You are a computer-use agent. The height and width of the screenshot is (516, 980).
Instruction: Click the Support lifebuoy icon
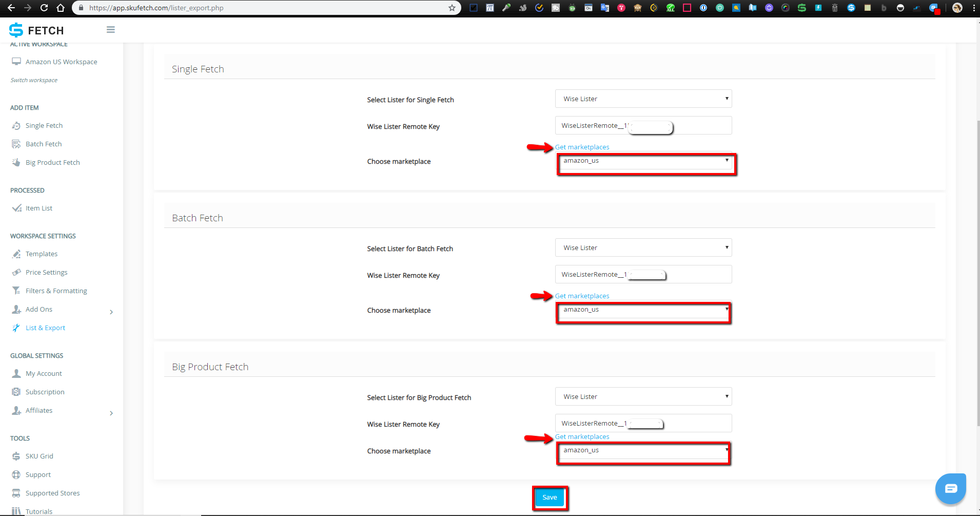point(16,475)
